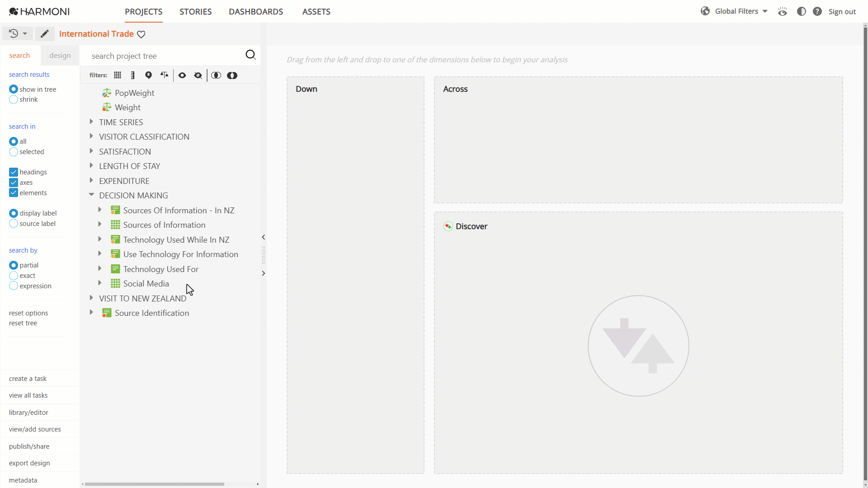
Task: Click the eye with lashes icon
Action: pyautogui.click(x=783, y=11)
